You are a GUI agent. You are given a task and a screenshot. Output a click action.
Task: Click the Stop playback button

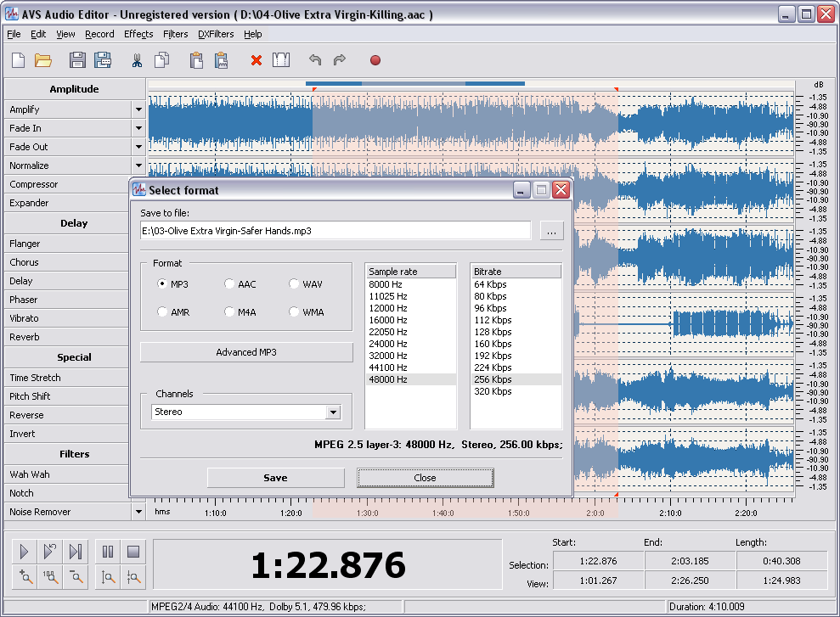(x=132, y=552)
